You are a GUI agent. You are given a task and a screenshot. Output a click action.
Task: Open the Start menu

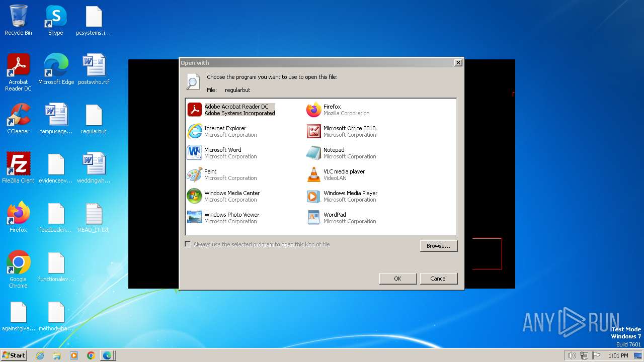[x=14, y=355]
